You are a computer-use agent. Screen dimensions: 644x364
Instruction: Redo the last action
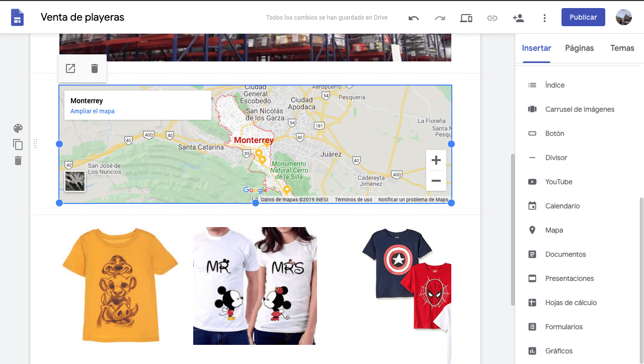(x=440, y=18)
